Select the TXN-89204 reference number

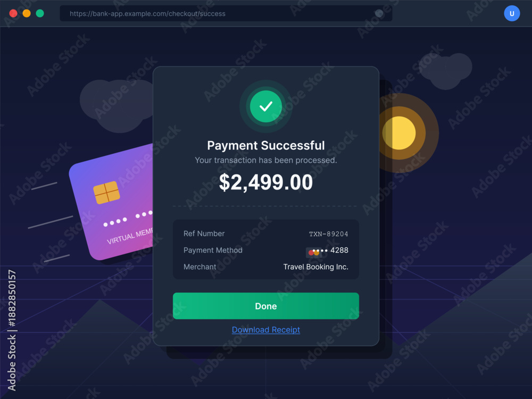click(x=328, y=234)
